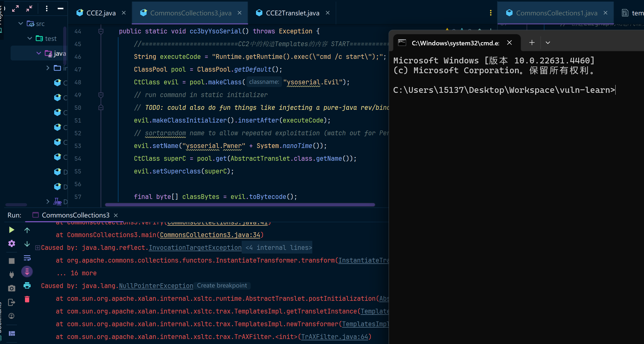Stop the running process
Image resolution: width=644 pixels, height=344 pixels.
pos(11,261)
